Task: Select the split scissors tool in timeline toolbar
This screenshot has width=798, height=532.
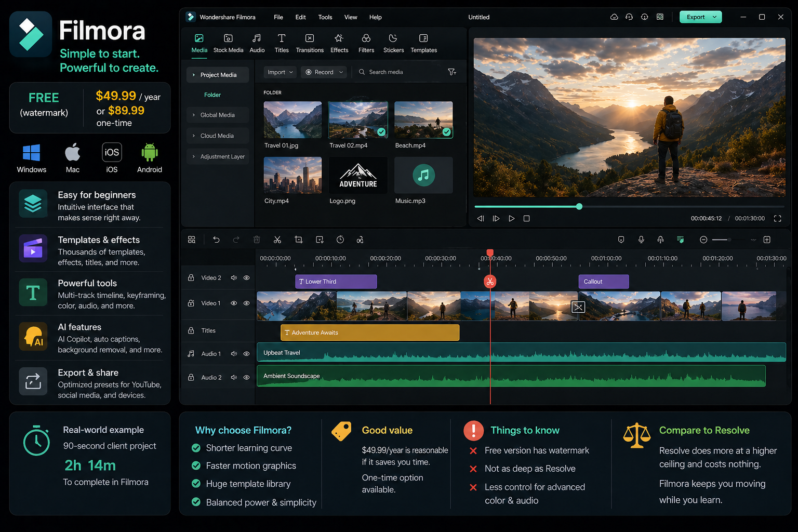Action: tap(277, 240)
